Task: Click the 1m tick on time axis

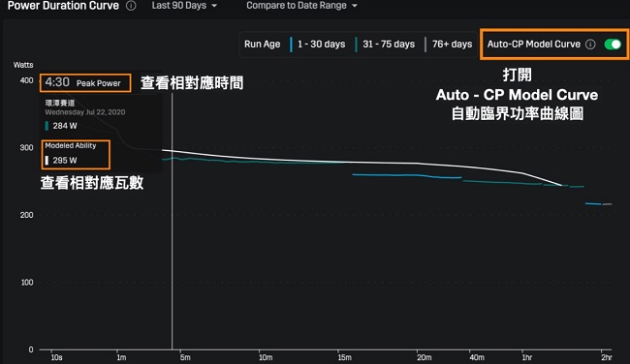Action: tap(121, 357)
